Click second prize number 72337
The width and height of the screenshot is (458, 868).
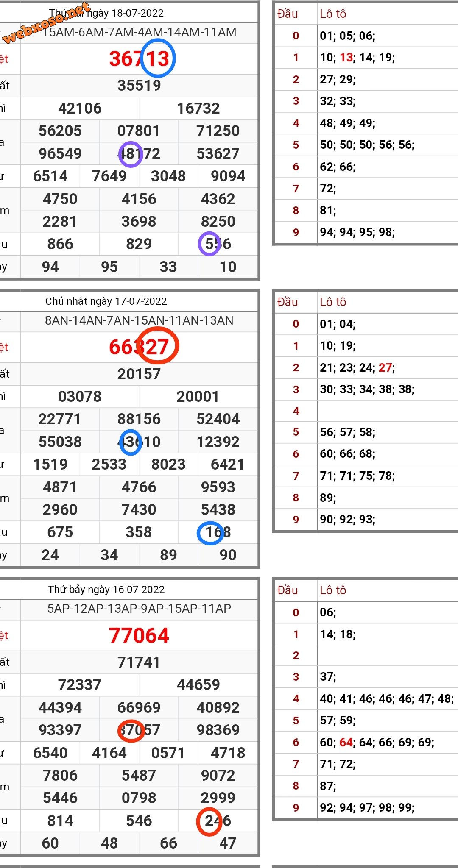point(80,685)
